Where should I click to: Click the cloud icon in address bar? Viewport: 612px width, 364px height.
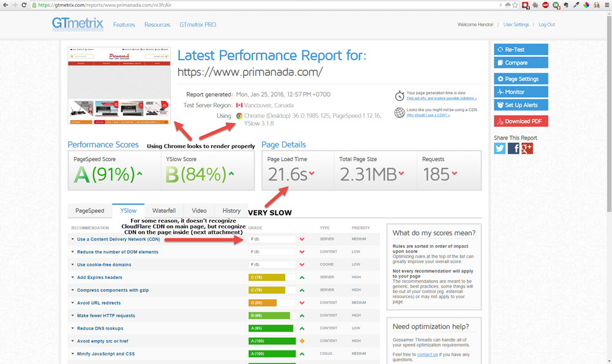[508, 5]
